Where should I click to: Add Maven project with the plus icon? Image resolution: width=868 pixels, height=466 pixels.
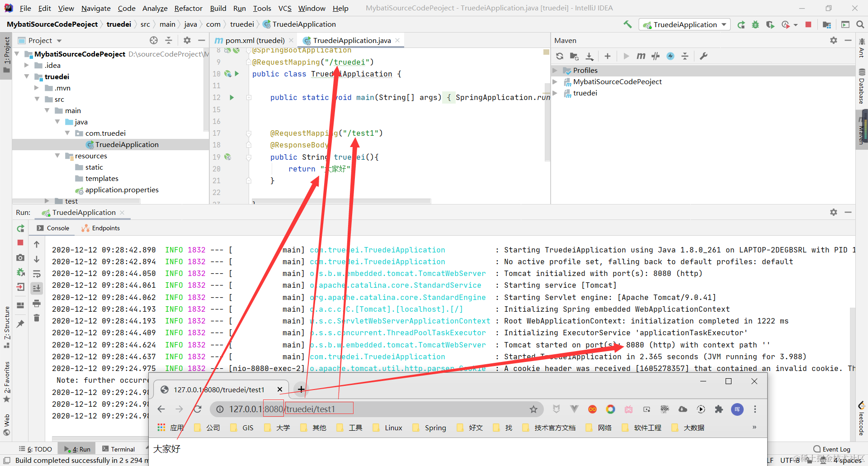click(x=608, y=56)
